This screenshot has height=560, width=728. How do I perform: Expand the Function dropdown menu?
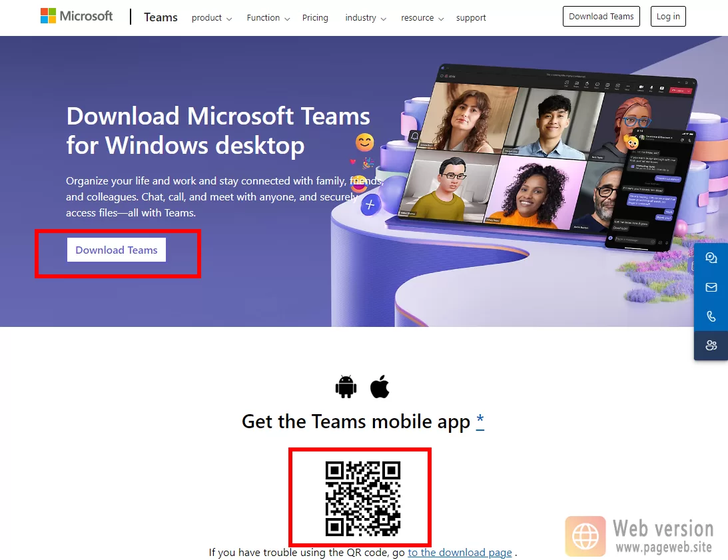point(268,17)
